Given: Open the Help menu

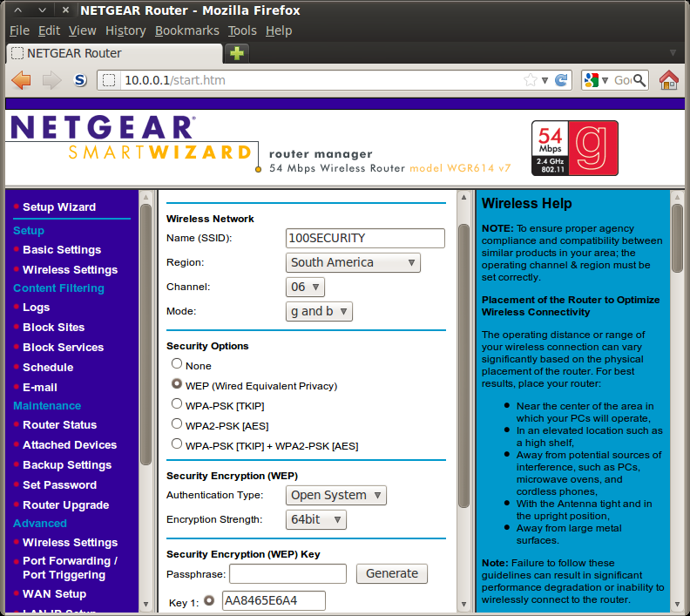Looking at the screenshot, I should click(x=279, y=30).
